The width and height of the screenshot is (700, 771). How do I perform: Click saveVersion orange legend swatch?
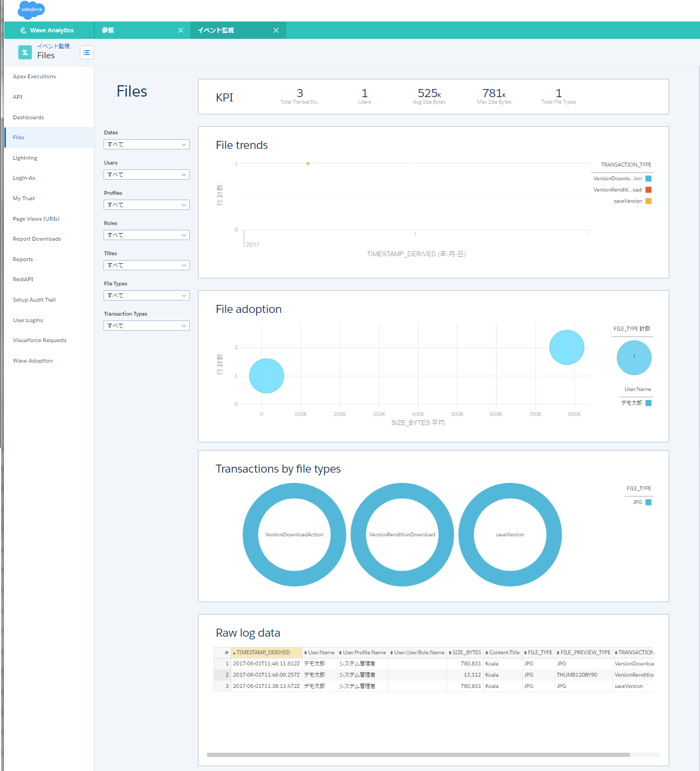[x=649, y=201]
